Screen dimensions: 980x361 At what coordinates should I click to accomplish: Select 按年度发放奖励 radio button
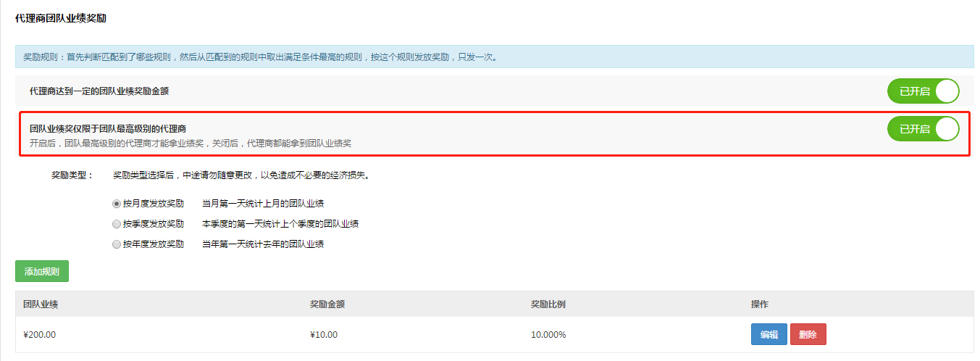[x=117, y=244]
